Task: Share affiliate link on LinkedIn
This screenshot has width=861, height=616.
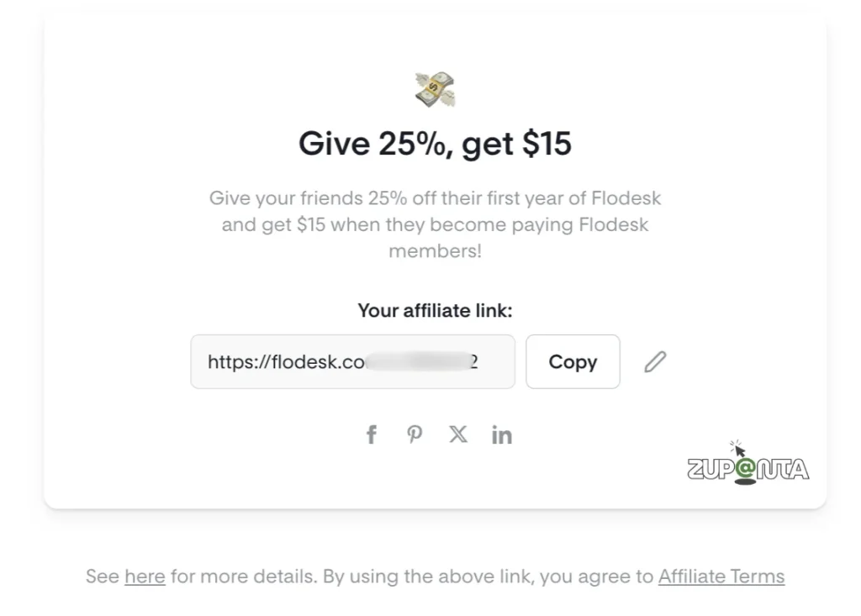Action: coord(502,434)
